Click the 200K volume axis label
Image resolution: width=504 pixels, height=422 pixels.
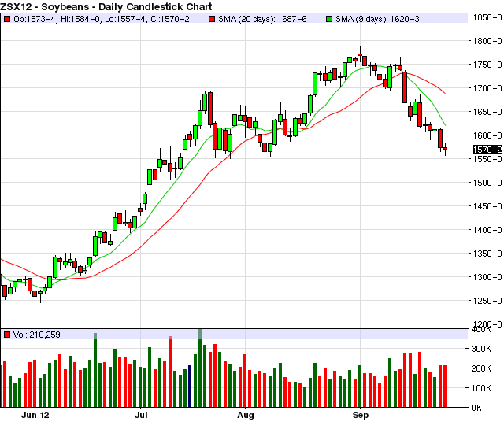coord(481,368)
